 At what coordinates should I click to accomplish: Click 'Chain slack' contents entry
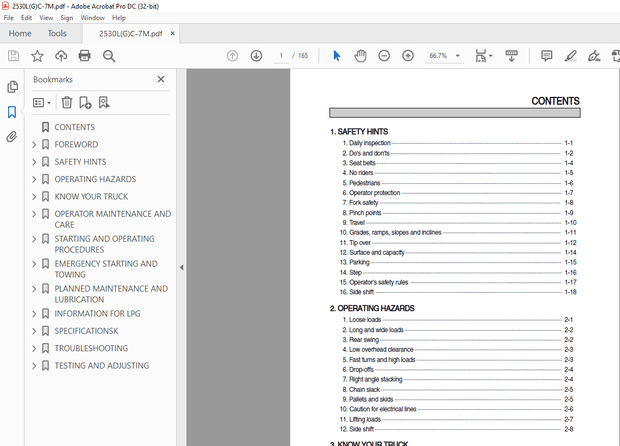[x=365, y=389]
